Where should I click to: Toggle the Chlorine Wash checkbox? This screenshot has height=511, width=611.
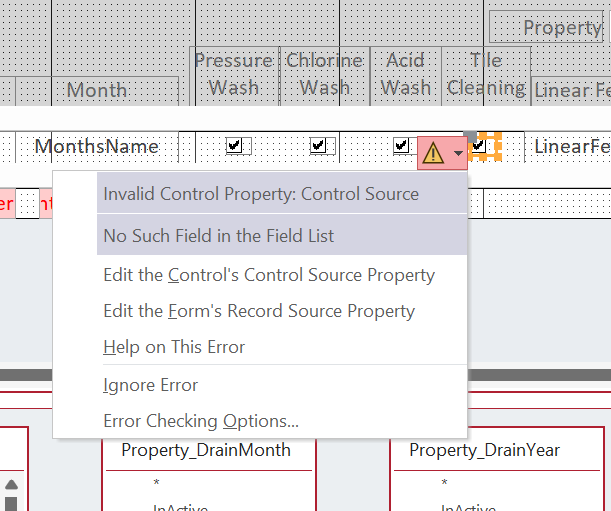tap(318, 146)
